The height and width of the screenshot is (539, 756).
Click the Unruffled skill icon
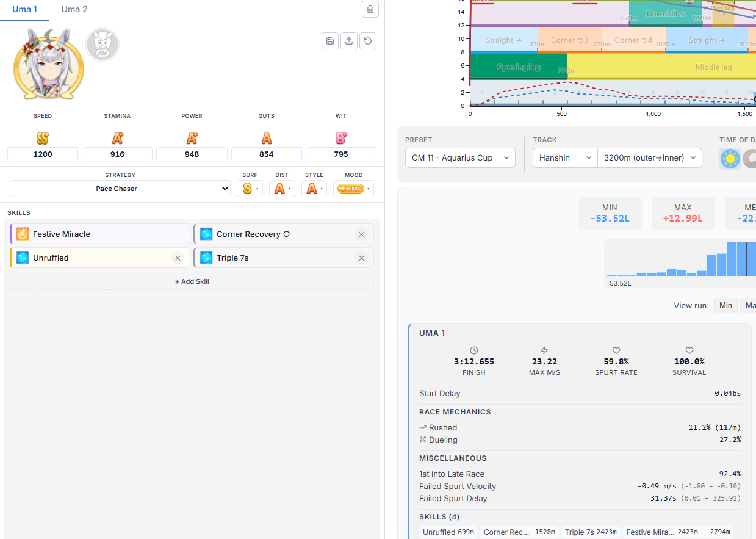click(x=23, y=258)
